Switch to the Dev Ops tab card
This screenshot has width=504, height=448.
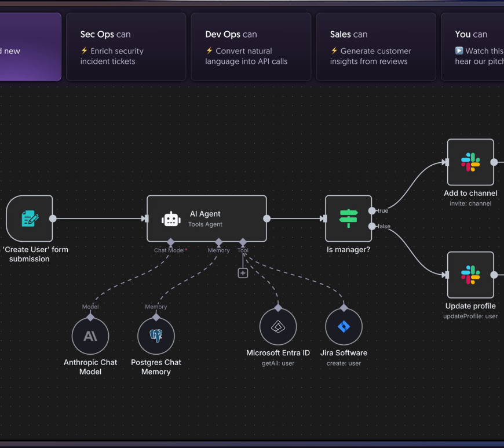point(251,47)
